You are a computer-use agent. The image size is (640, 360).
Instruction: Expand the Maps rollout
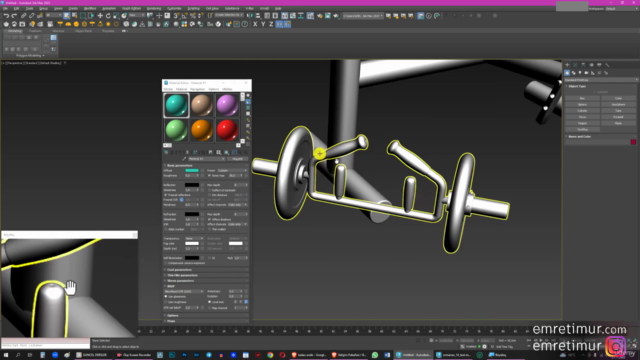point(206,321)
